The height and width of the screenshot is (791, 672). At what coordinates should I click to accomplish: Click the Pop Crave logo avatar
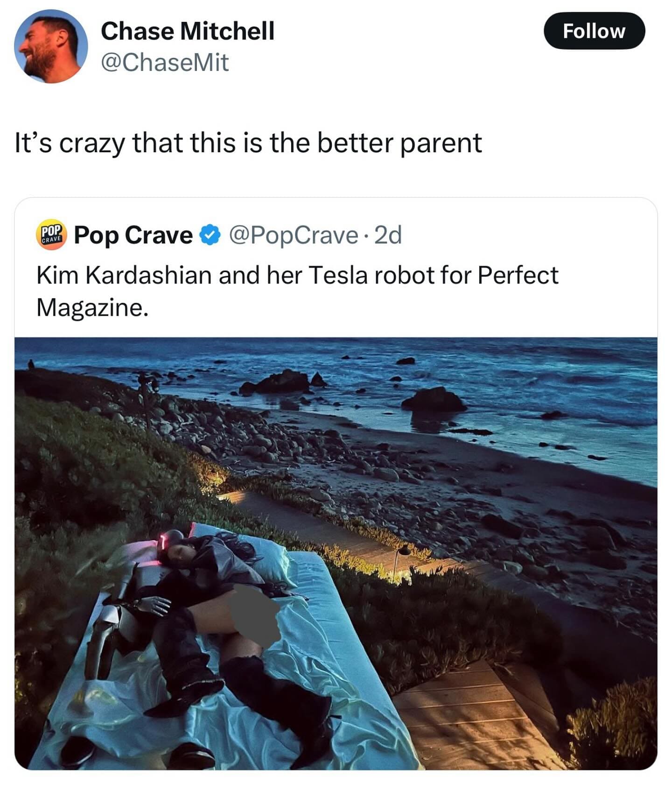click(52, 235)
